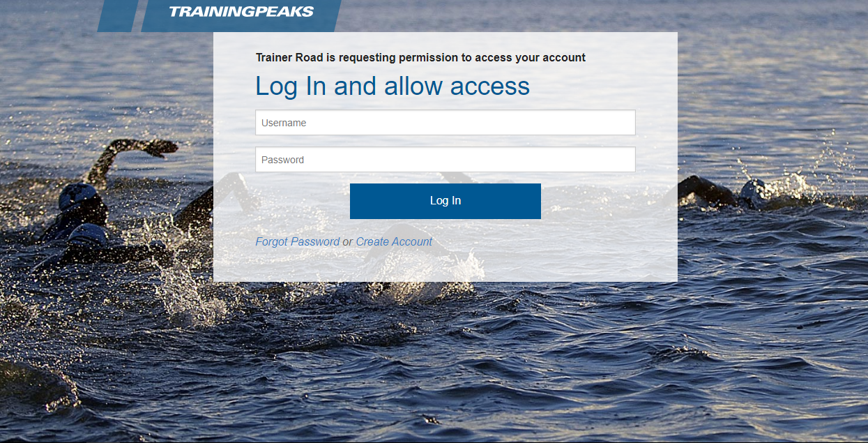Screen dimensions: 868x443
Task: Click the TrainingPeaks logo
Action: tap(241, 12)
